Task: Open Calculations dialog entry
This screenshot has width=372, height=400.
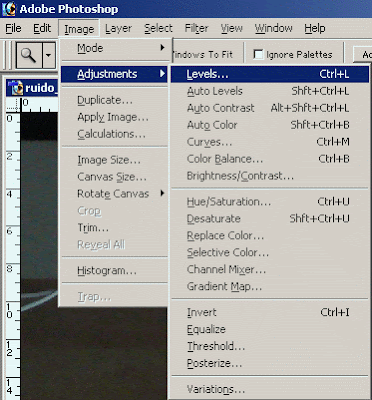Action: click(114, 134)
